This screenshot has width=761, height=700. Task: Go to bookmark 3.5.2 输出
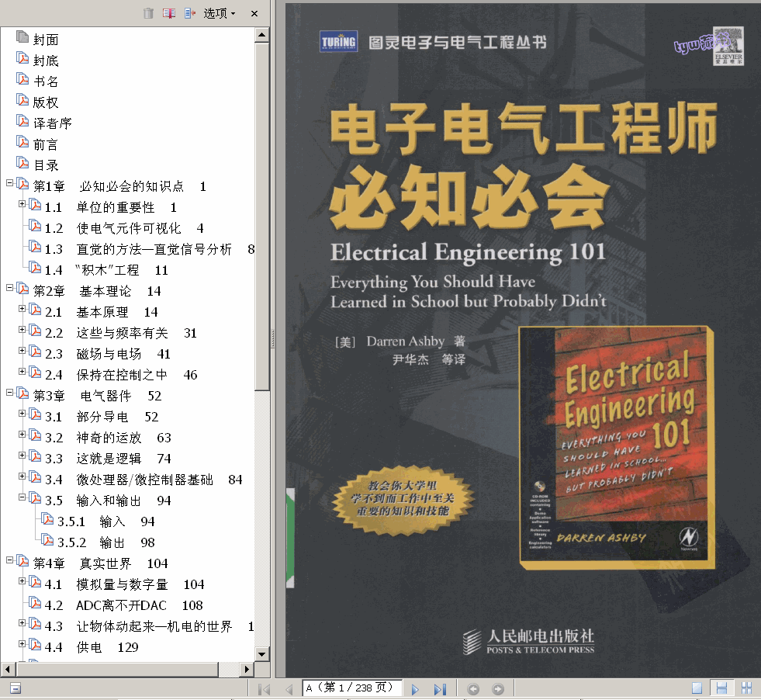point(106,542)
